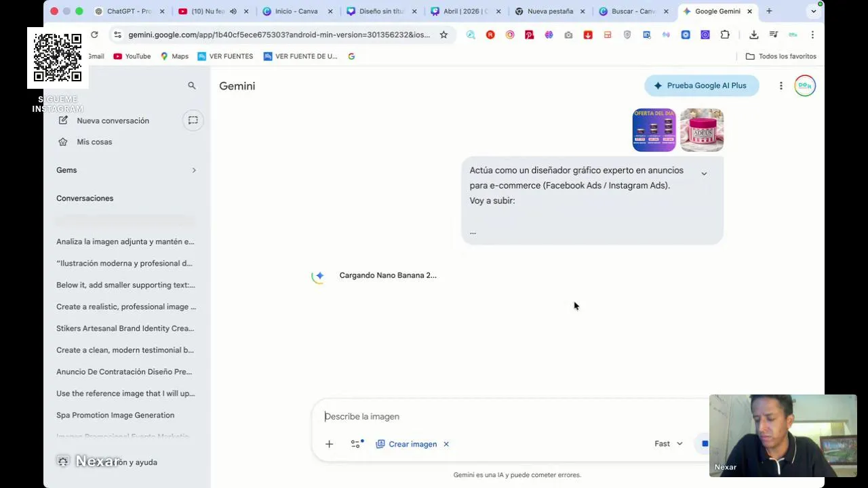The image size is (868, 488).
Task: Mute the YouTube tab's speaker icon
Action: click(x=233, y=11)
